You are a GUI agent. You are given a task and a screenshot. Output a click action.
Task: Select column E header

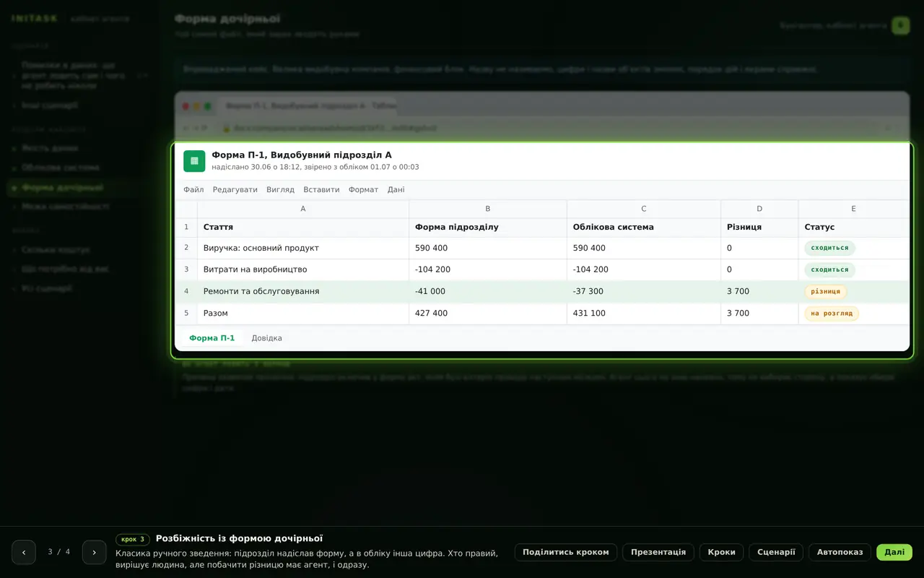[853, 209]
